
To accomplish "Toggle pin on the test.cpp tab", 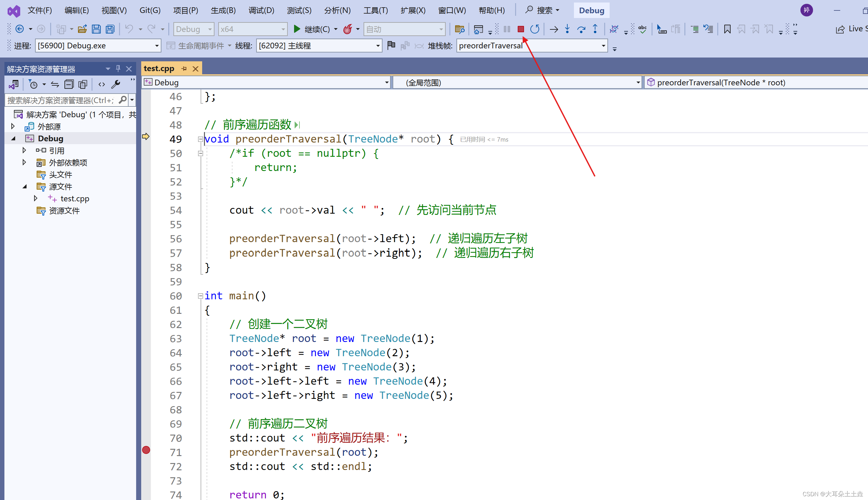I will tap(184, 69).
